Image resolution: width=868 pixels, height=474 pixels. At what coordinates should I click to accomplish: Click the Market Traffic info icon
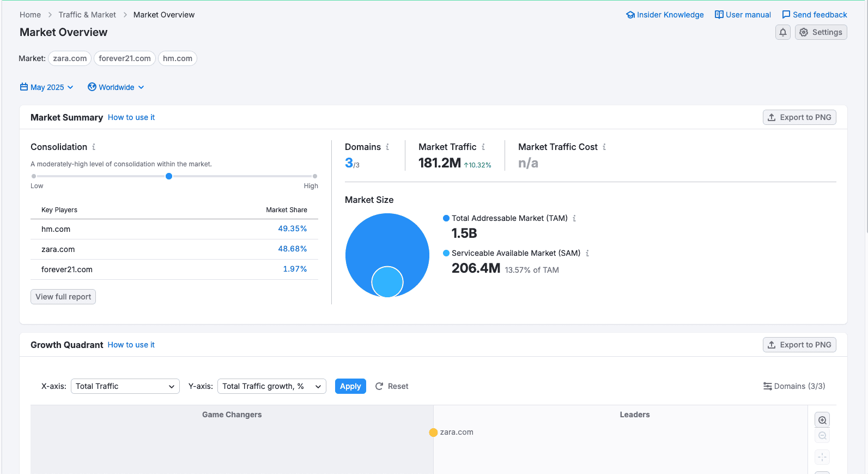click(483, 147)
